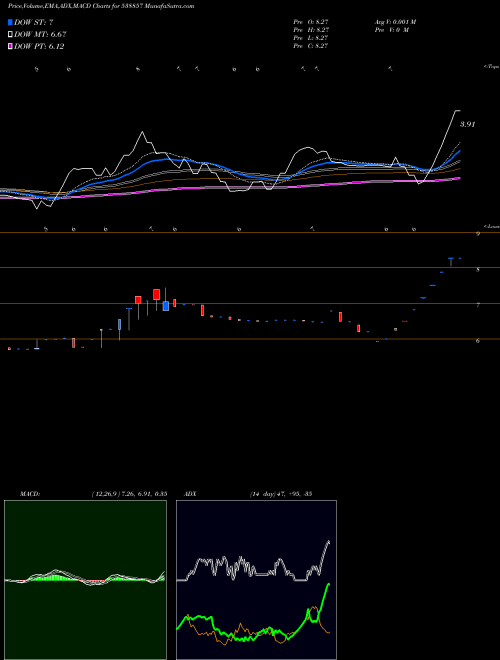The height and width of the screenshot is (660, 500).
Task: Click the 'Pre O: 8.27' value
Action: click(x=311, y=22)
